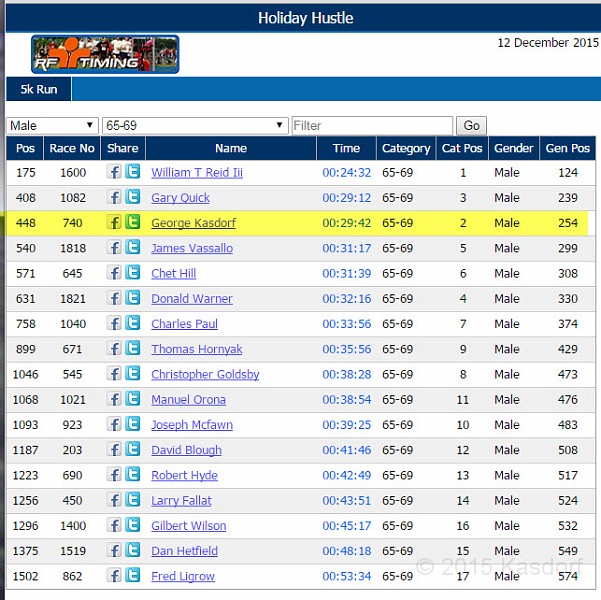Click the Name column header
Image resolution: width=601 pixels, height=600 pixels.
230,148
